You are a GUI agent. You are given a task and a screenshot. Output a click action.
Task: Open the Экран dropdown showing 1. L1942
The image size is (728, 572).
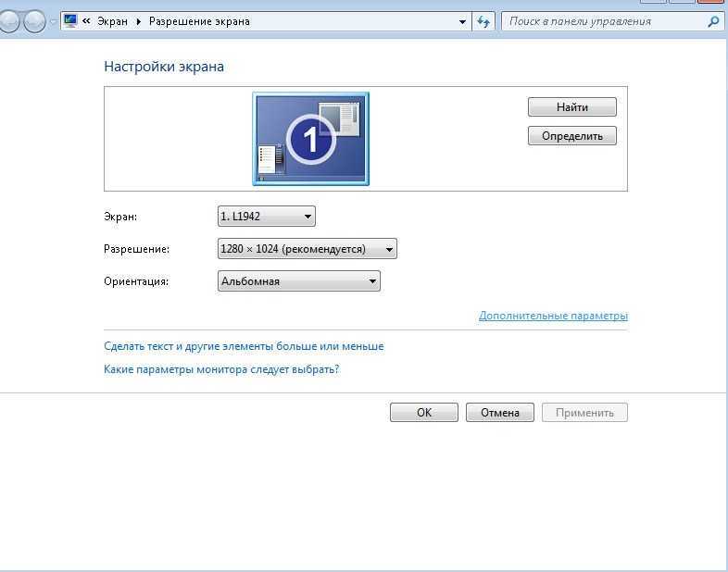(267, 217)
